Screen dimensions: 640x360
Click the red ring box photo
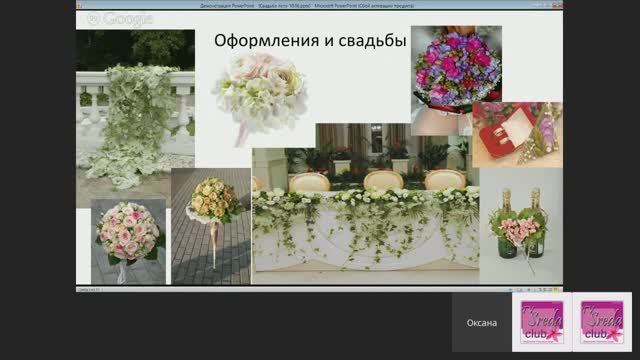tap(517, 135)
